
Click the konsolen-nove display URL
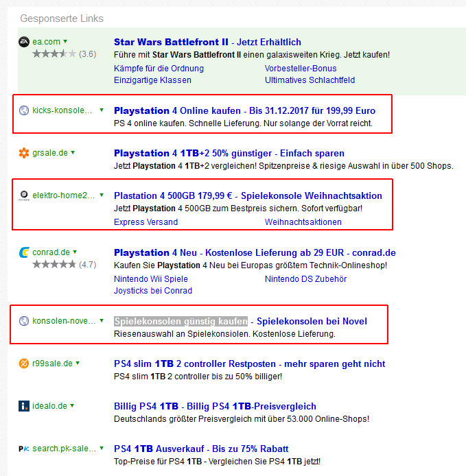pos(64,320)
